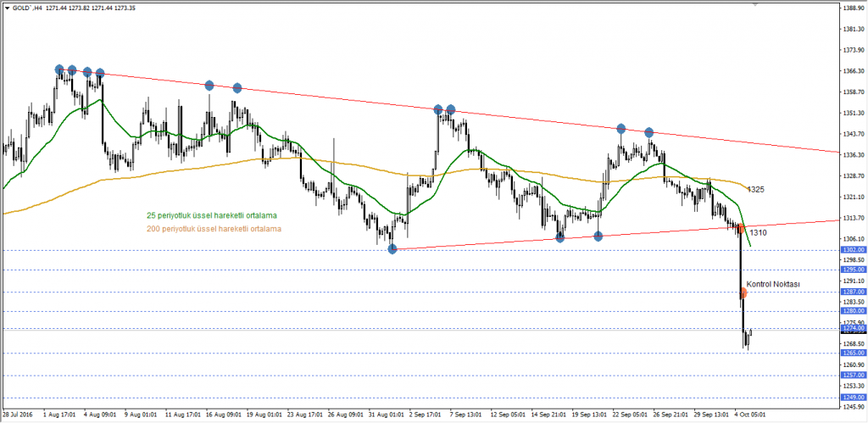Click the '4 Aug 09:01' time axis label

100,415
